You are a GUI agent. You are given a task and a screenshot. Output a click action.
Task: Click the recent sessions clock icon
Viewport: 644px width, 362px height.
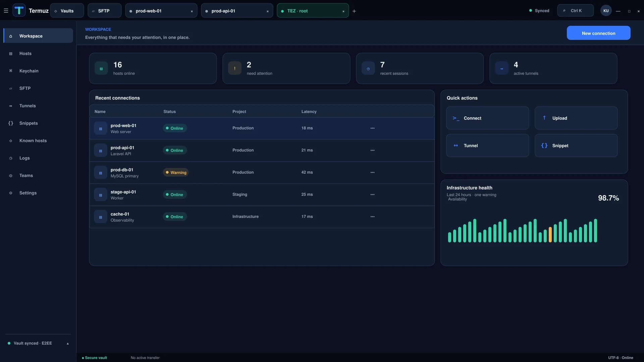[x=368, y=68]
